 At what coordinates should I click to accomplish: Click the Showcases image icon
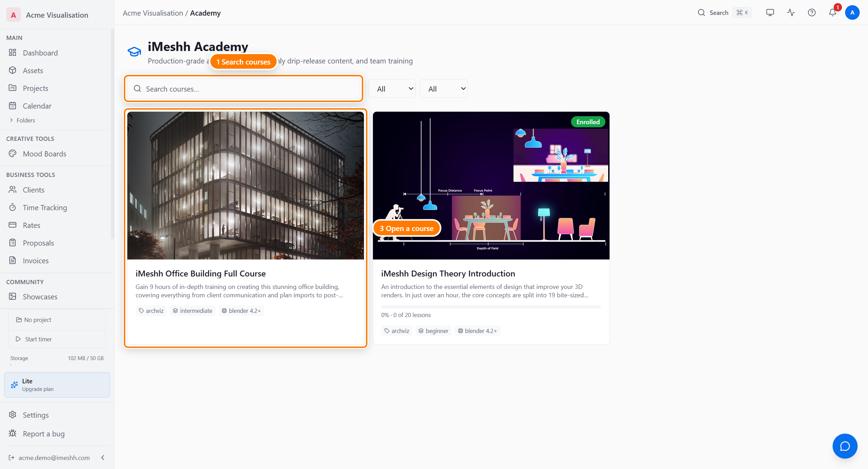pyautogui.click(x=12, y=297)
